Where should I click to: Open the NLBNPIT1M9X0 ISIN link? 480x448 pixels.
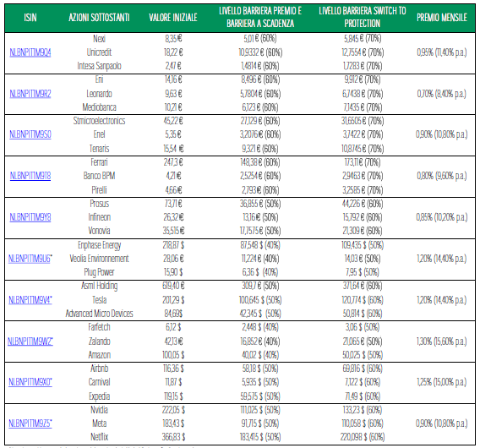(x=30, y=382)
